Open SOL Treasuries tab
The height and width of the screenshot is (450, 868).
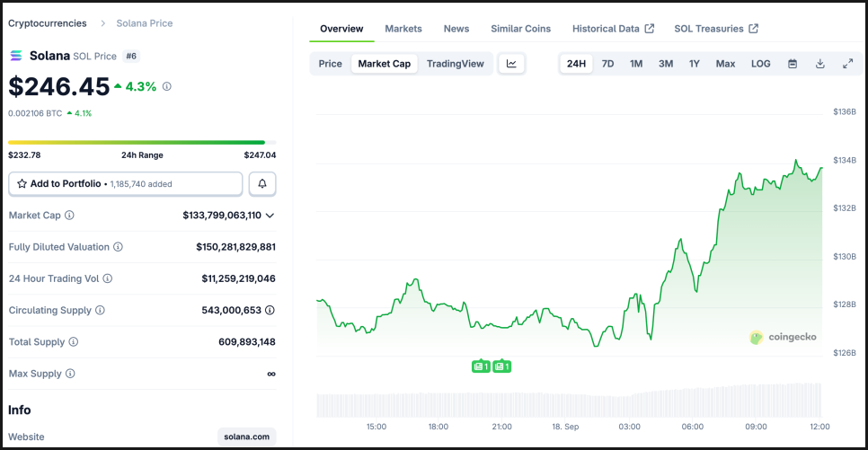(716, 29)
